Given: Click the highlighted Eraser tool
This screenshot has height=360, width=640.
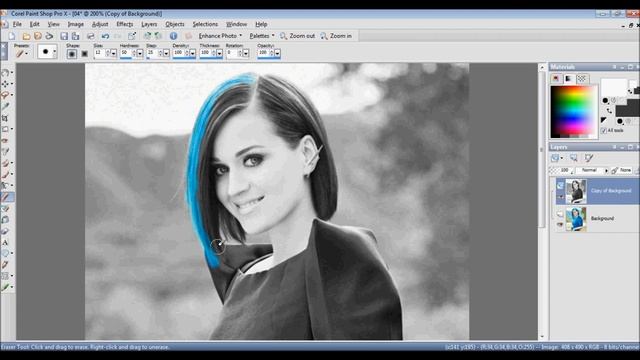Looking at the screenshot, I should [7, 197].
